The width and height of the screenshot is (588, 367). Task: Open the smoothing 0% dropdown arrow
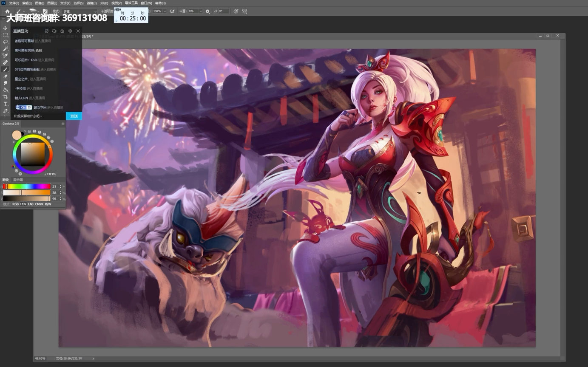(201, 11)
